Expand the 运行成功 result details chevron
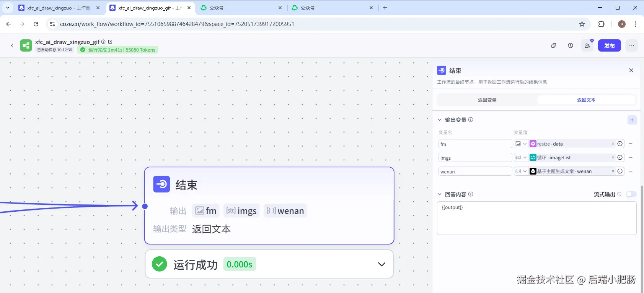Screen dimensions: 644x293 [382, 264]
